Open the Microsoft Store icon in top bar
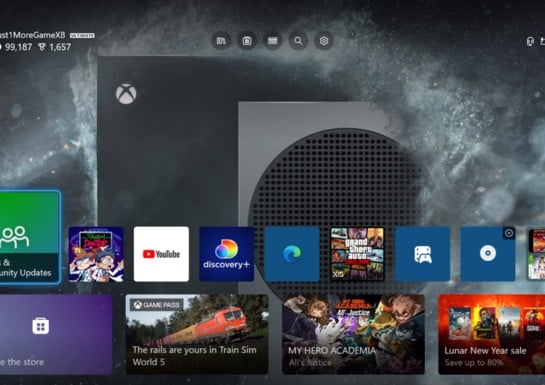Screen dimensions: 545x385 click(x=247, y=41)
